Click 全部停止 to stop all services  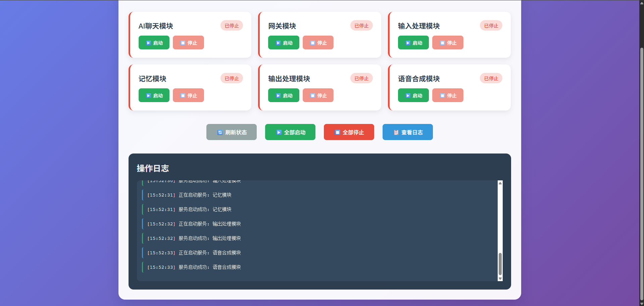[x=349, y=132]
